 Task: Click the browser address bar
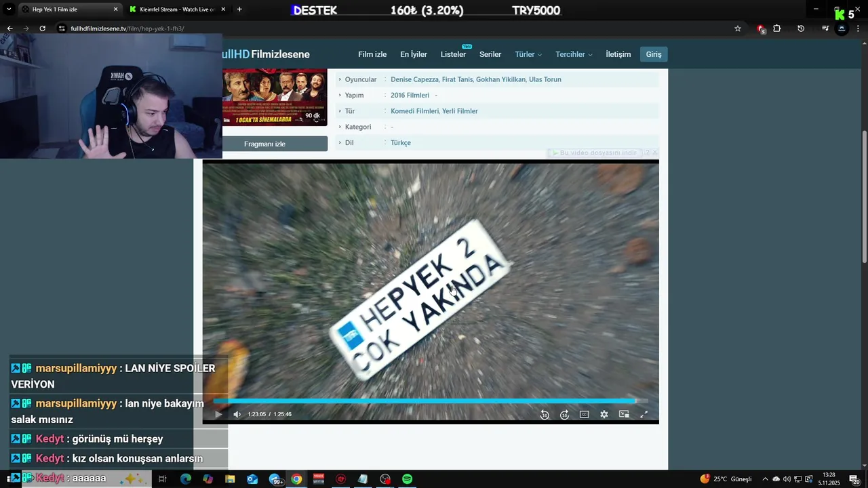click(393, 28)
